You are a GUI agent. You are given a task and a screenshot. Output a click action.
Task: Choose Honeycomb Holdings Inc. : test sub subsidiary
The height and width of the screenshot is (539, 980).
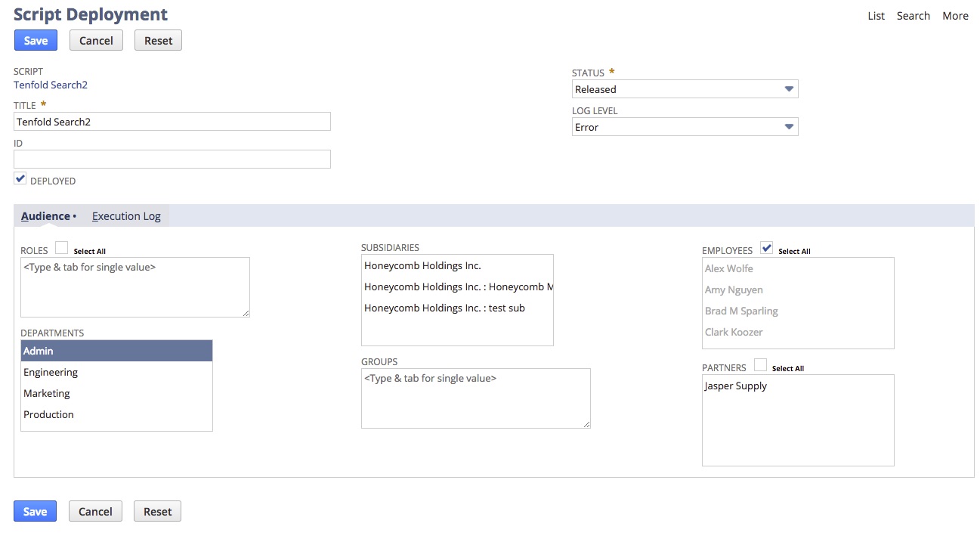[444, 308]
